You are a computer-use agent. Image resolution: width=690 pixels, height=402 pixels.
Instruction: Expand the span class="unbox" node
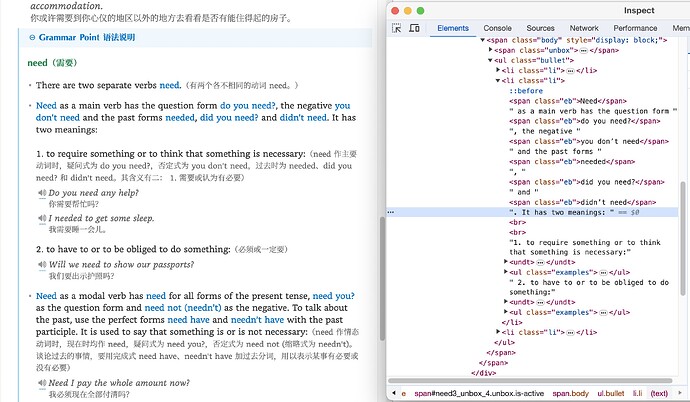(x=490, y=50)
